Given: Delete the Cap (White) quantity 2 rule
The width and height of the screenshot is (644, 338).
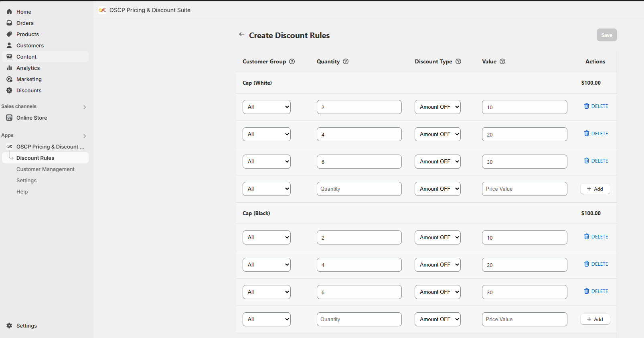Looking at the screenshot, I should point(596,106).
